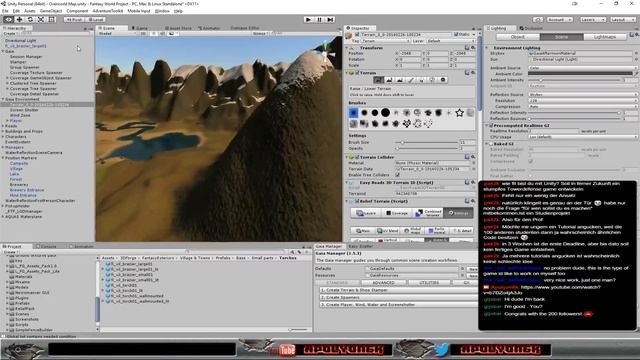Click Lightmaps button in Lighting panel
640x360 pixels.
pyautogui.click(x=604, y=37)
